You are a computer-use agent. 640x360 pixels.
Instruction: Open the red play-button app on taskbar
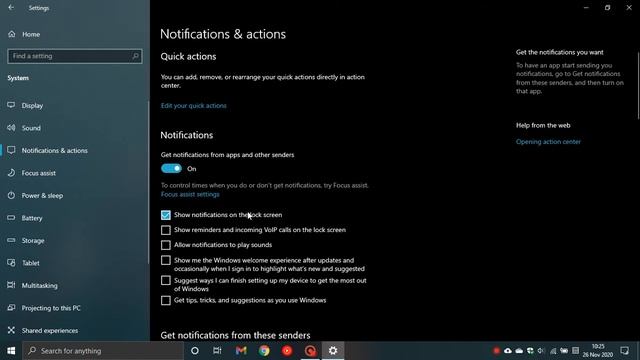click(287, 351)
